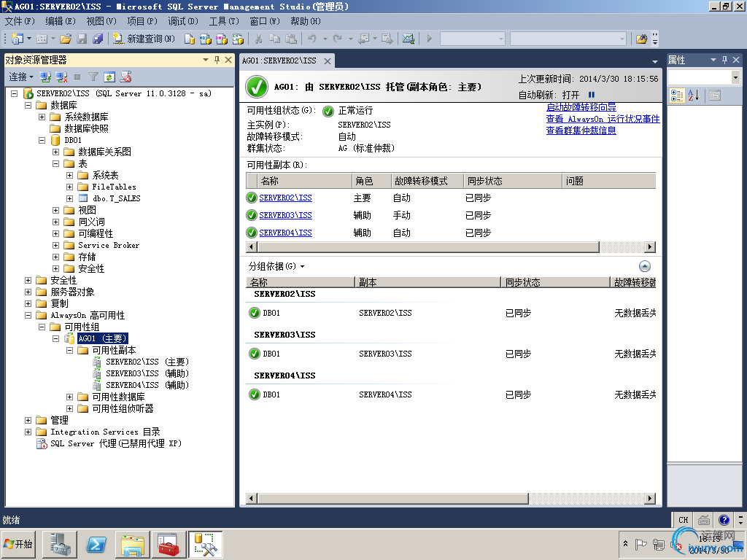Open the SERVER04\ISS replica link
This screenshot has width=747, height=560.
click(285, 233)
